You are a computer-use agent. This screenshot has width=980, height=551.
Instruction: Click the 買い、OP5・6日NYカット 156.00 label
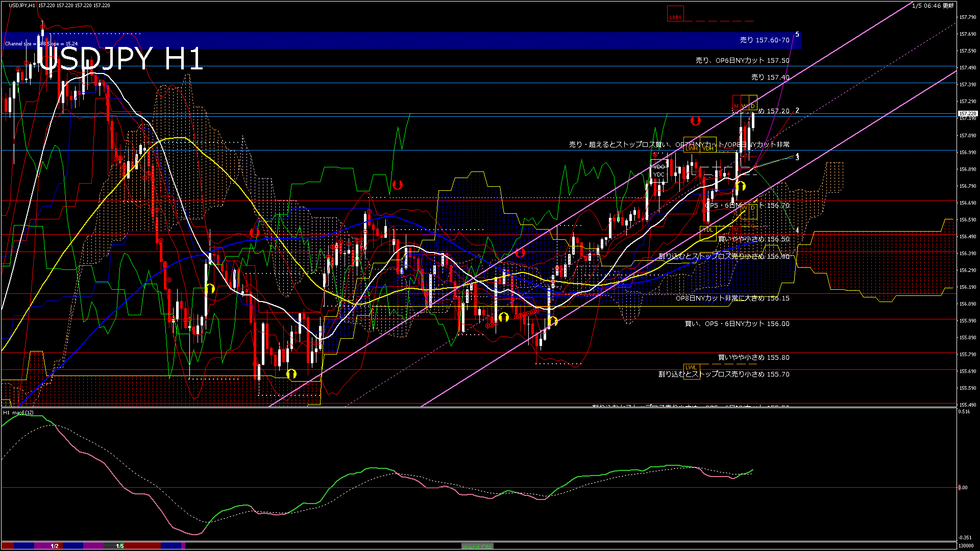[737, 324]
